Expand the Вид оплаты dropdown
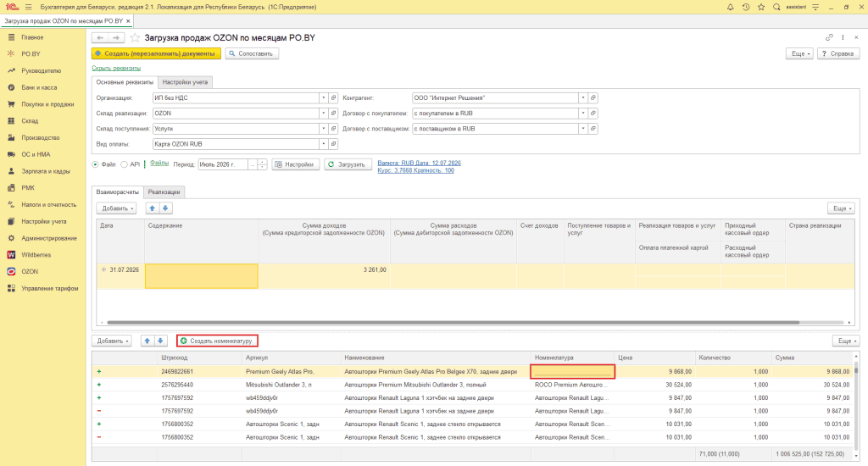This screenshot has height=466, width=868. [323, 144]
